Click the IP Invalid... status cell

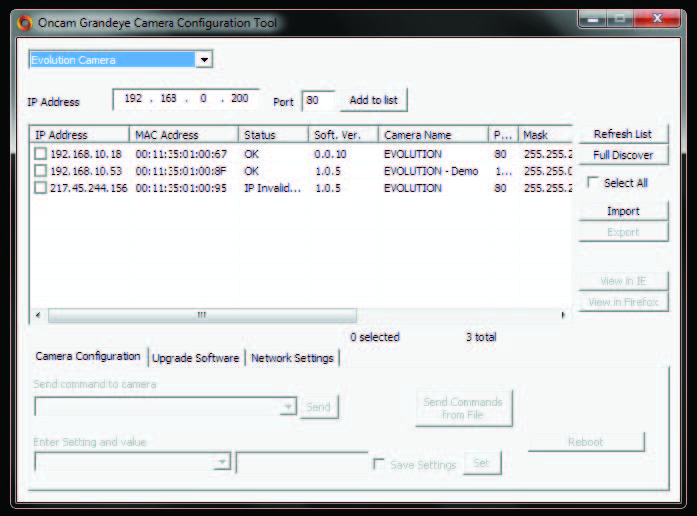272,188
